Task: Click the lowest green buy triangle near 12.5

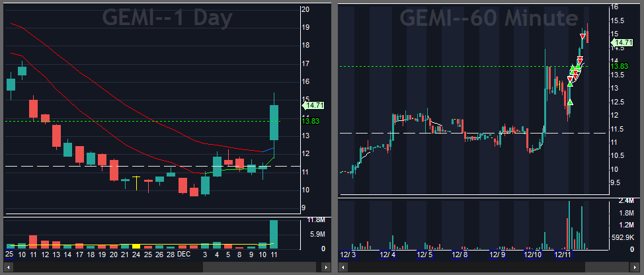Action: coord(570,102)
